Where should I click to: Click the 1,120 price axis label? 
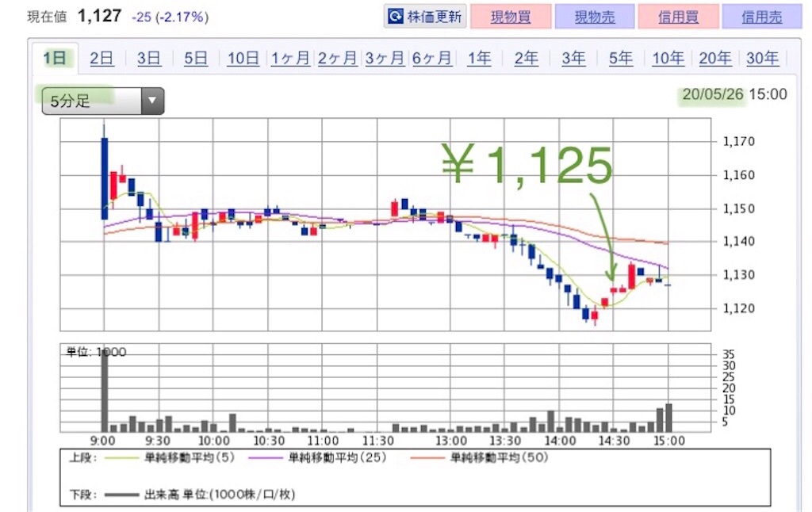click(739, 308)
